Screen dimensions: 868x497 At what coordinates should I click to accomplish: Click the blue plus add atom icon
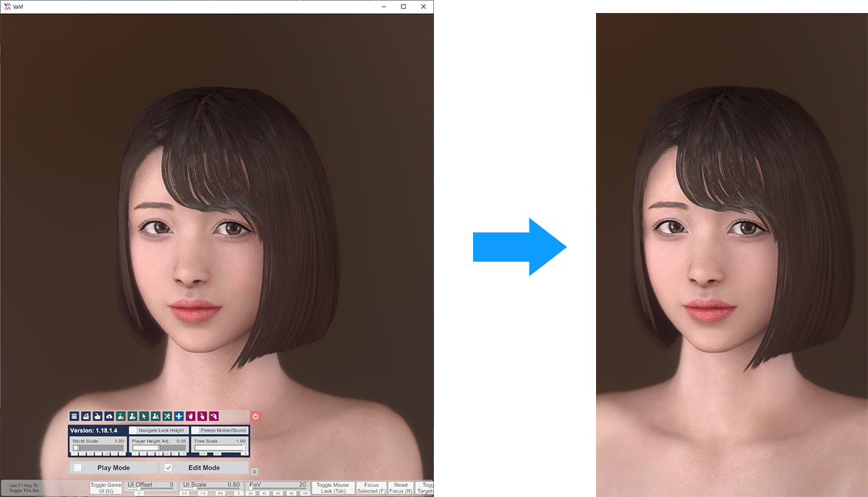pyautogui.click(x=179, y=416)
